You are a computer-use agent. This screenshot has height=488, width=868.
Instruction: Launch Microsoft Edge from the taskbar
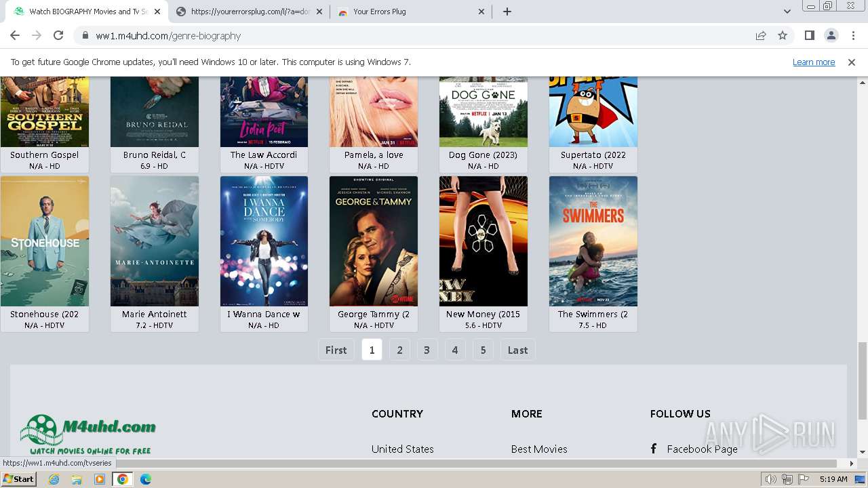tap(146, 479)
